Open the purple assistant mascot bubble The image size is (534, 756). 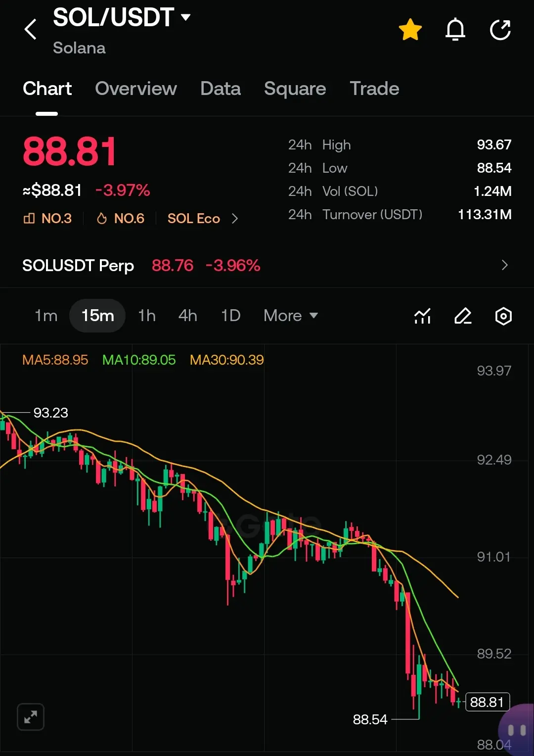click(517, 729)
